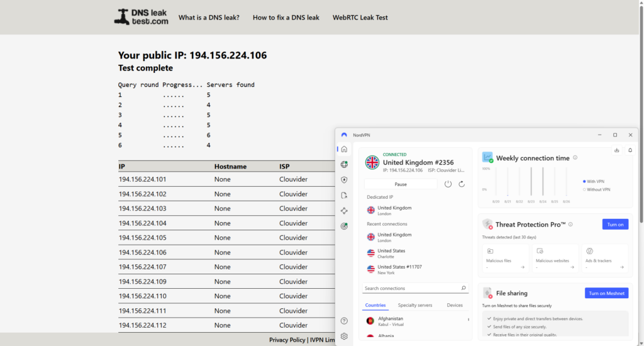Click the disconnect power icon

point(448,184)
